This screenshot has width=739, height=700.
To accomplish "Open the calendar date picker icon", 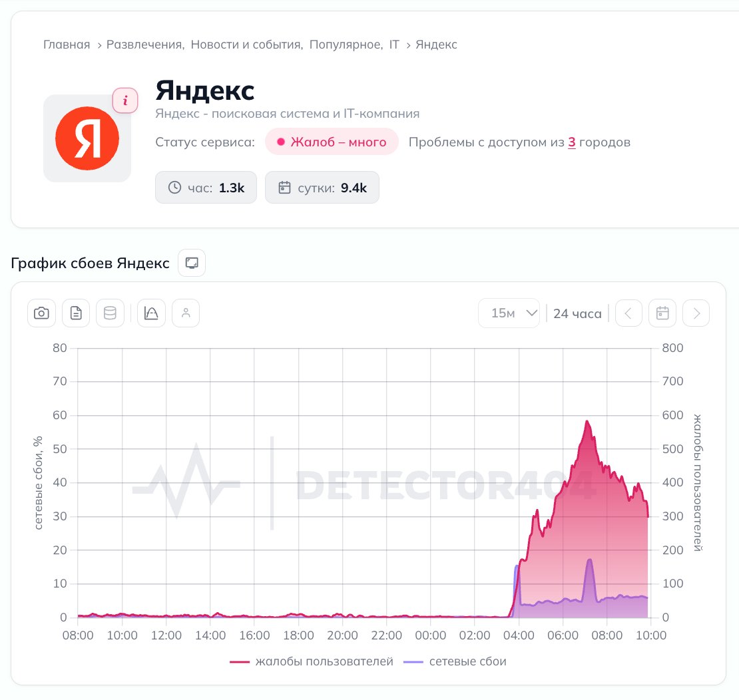I will (x=662, y=313).
